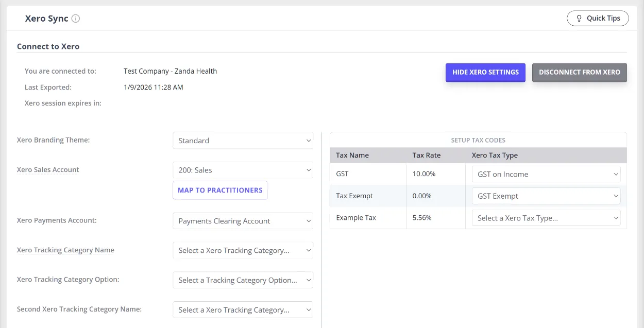The width and height of the screenshot is (644, 328).
Task: Click the Connect to Xero heading
Action: click(x=48, y=46)
